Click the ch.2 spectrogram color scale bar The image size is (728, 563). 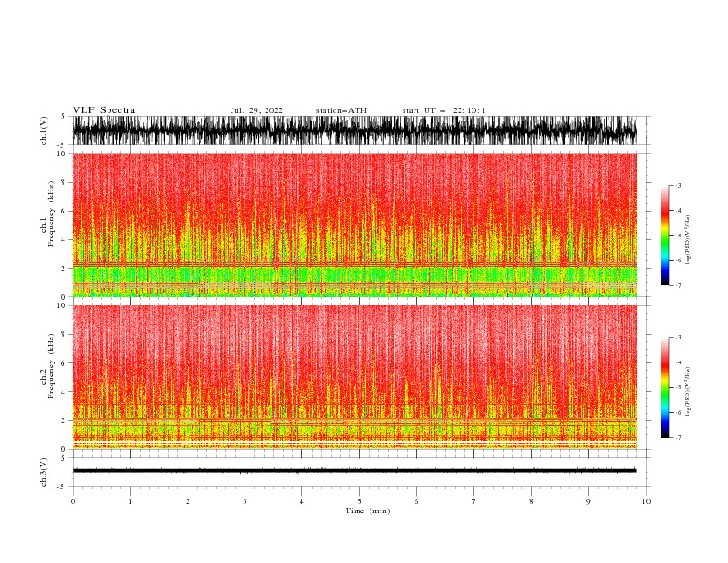click(x=665, y=387)
